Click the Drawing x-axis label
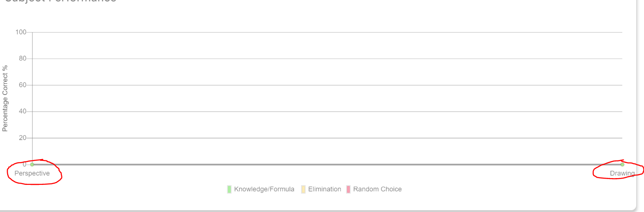Screen dimensions: 644x212 (x=622, y=174)
